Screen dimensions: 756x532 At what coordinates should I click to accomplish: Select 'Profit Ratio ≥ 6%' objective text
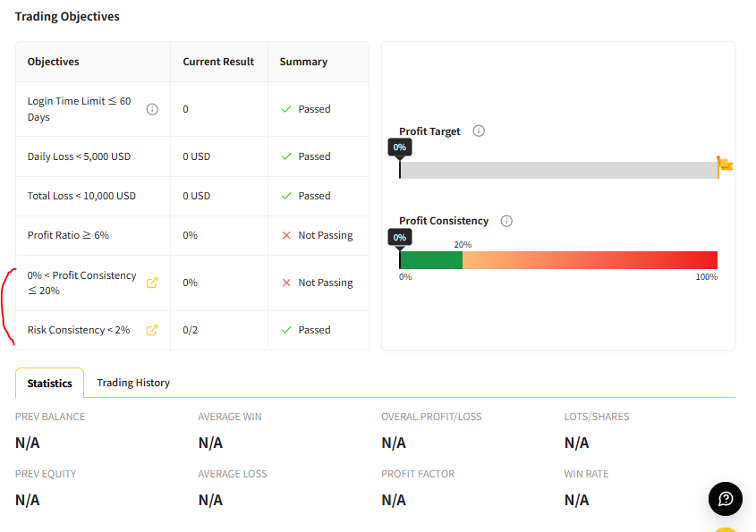(x=68, y=235)
